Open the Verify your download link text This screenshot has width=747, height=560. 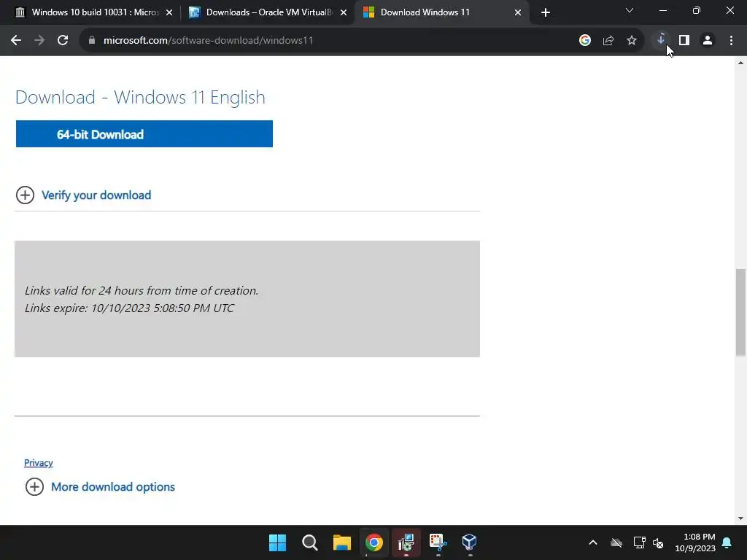pos(96,195)
